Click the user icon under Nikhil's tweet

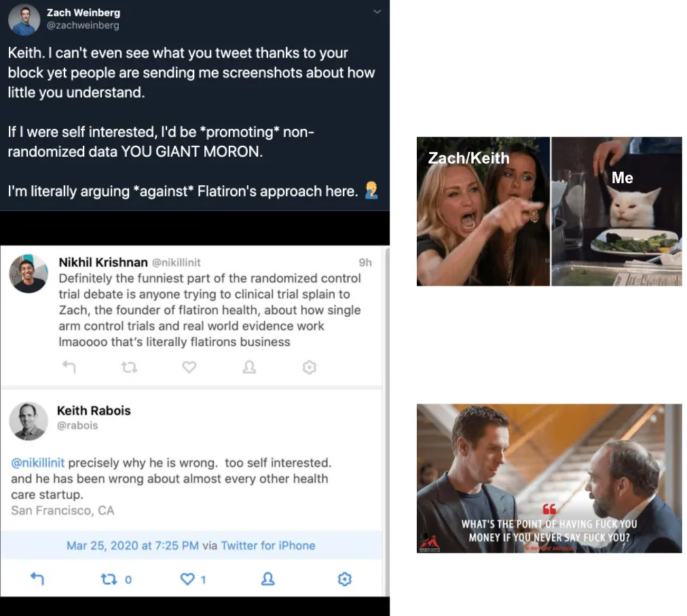249,367
